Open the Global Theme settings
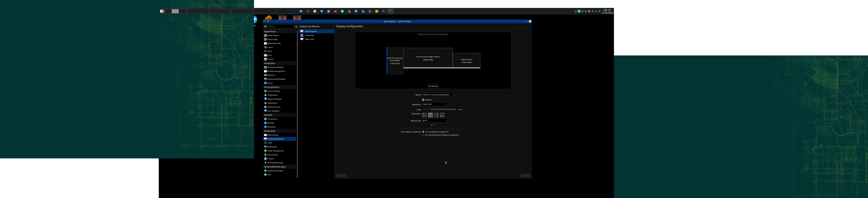The width and height of the screenshot is (868, 198). click(279, 35)
